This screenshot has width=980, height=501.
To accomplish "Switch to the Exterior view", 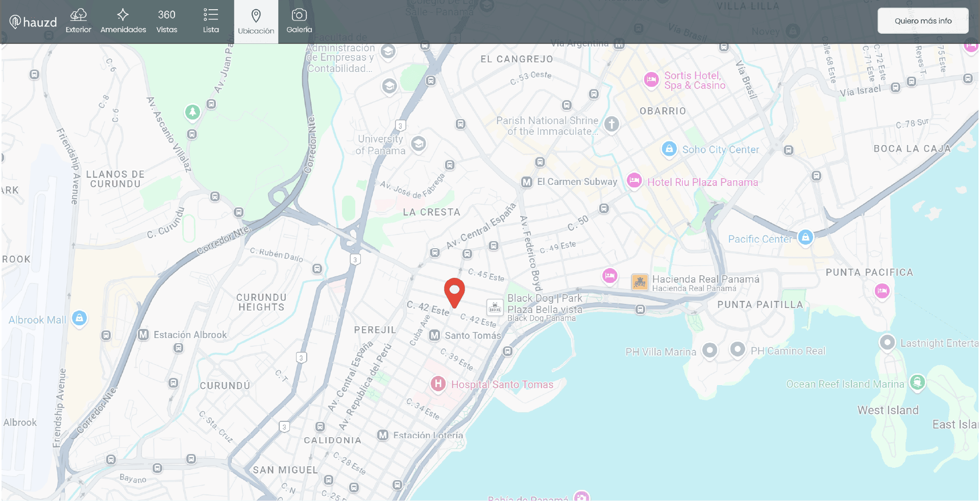I will 79,21.
